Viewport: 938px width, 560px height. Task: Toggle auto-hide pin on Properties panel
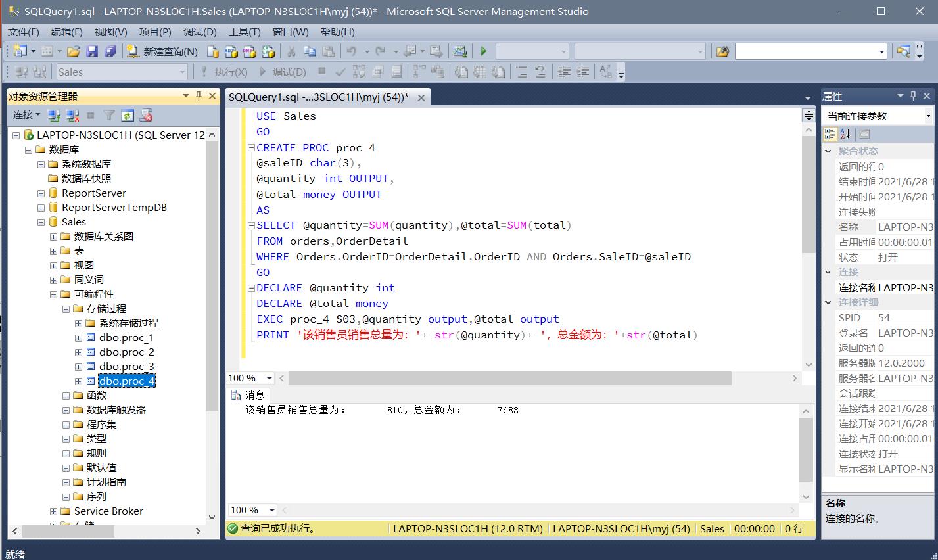913,96
